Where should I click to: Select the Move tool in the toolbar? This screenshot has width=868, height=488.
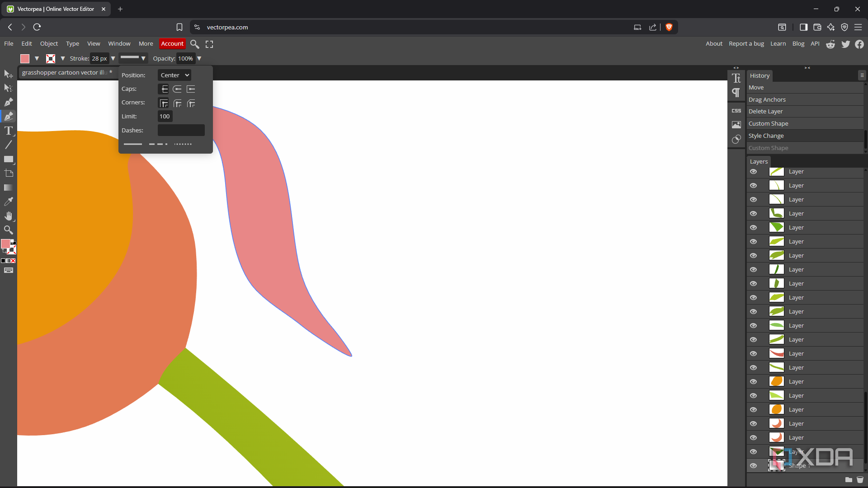[x=8, y=74]
